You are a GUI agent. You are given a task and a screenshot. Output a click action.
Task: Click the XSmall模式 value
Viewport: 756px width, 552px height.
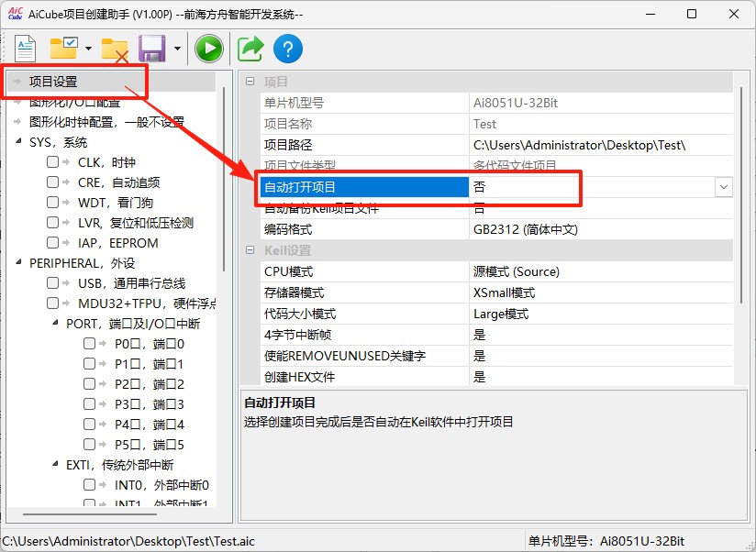click(x=505, y=293)
